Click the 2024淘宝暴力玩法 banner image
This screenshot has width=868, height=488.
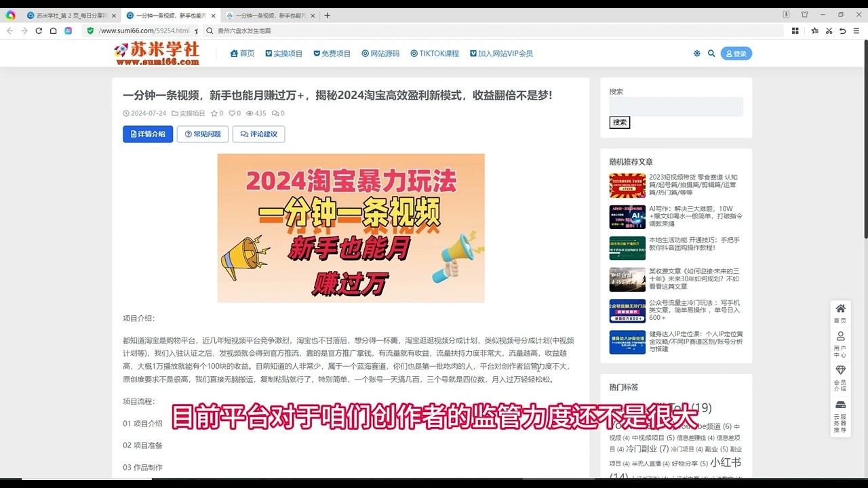pos(351,228)
